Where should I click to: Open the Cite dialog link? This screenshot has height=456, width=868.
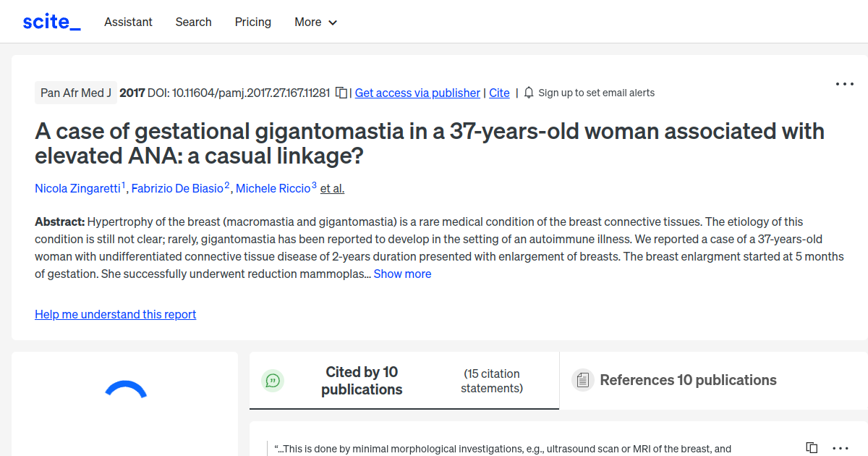pyautogui.click(x=499, y=93)
